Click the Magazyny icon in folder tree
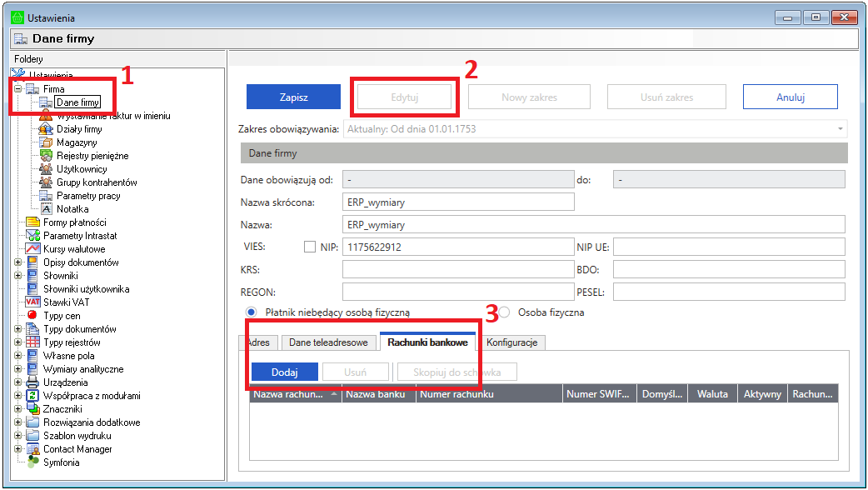868x490 pixels. tap(47, 142)
